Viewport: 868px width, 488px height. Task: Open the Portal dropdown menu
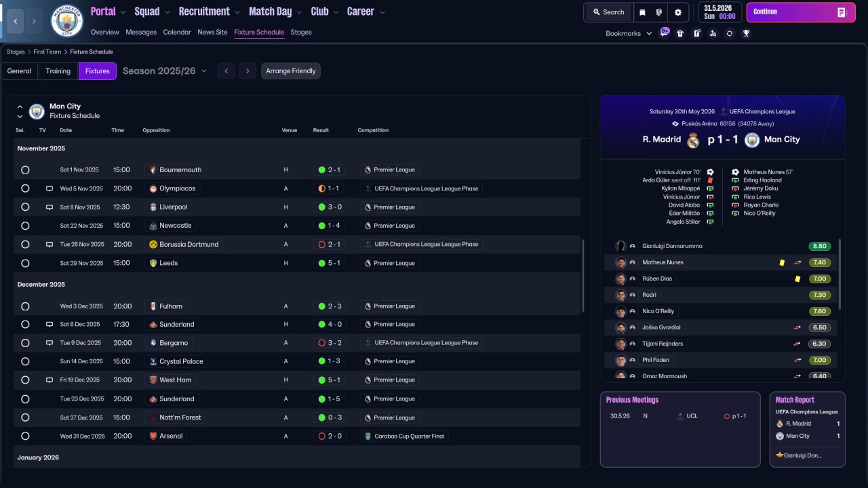108,12
